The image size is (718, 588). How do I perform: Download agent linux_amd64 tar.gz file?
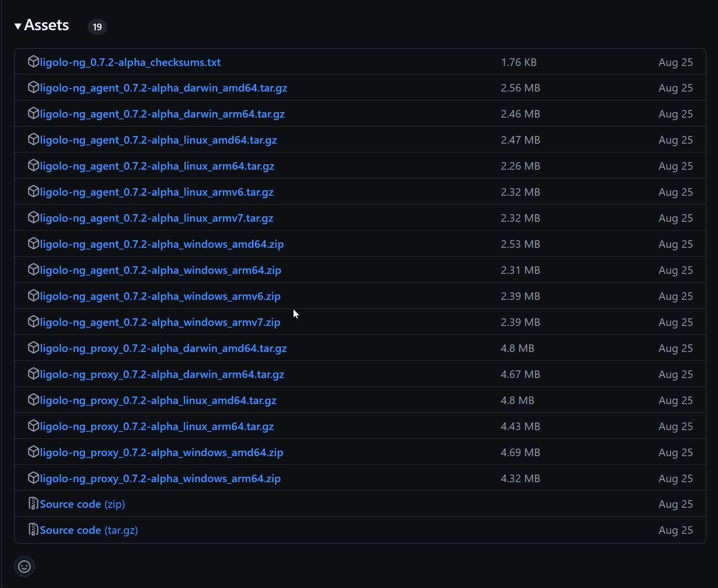[x=158, y=140]
